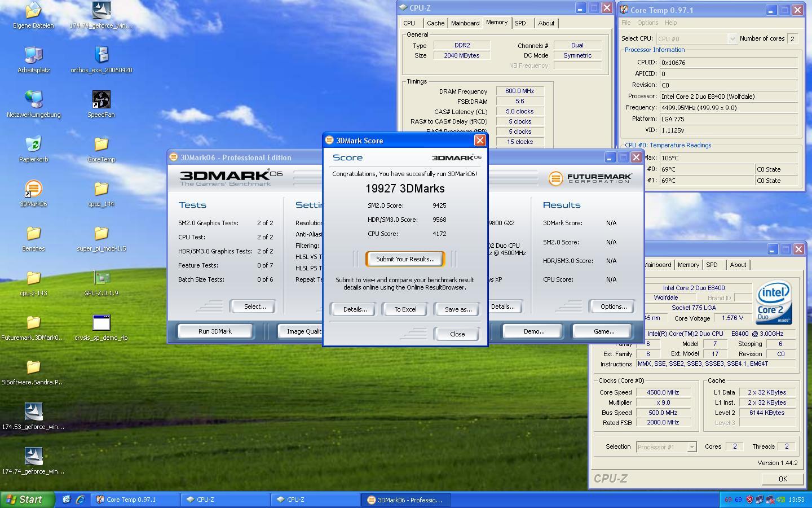Click the Core Speed 4500.0 MHz value
The height and width of the screenshot is (508, 812).
663,392
